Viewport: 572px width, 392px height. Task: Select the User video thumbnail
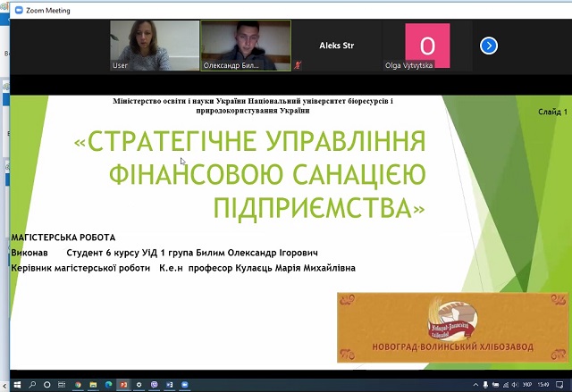pyautogui.click(x=155, y=46)
